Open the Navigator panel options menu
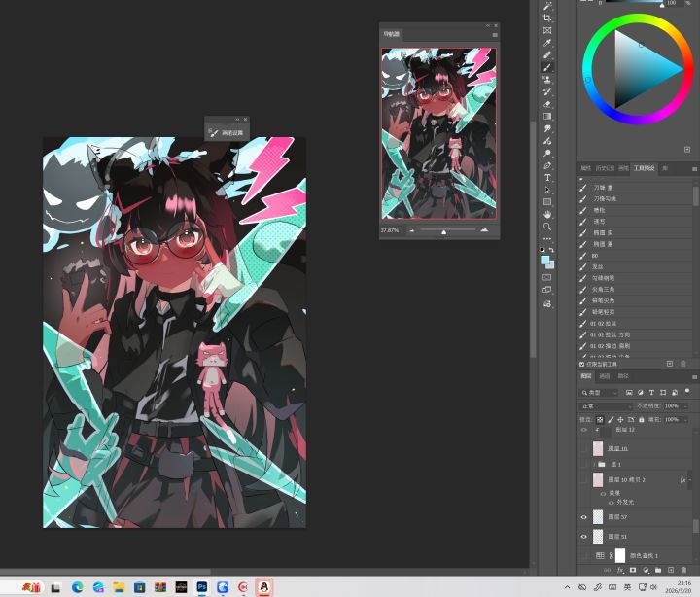The image size is (700, 597). pyautogui.click(x=495, y=35)
